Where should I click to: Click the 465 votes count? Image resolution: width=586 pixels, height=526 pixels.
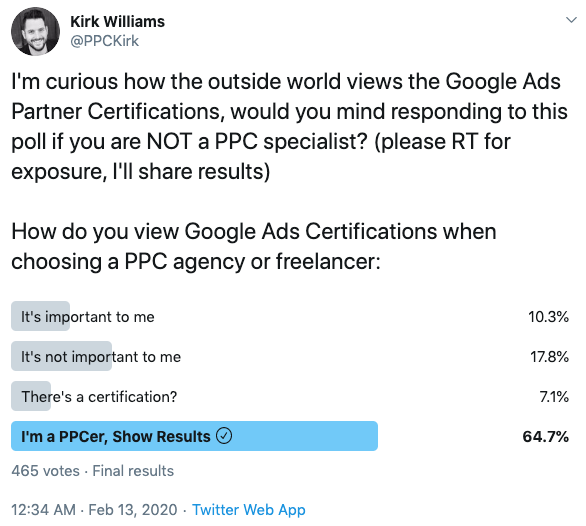pos(45,471)
